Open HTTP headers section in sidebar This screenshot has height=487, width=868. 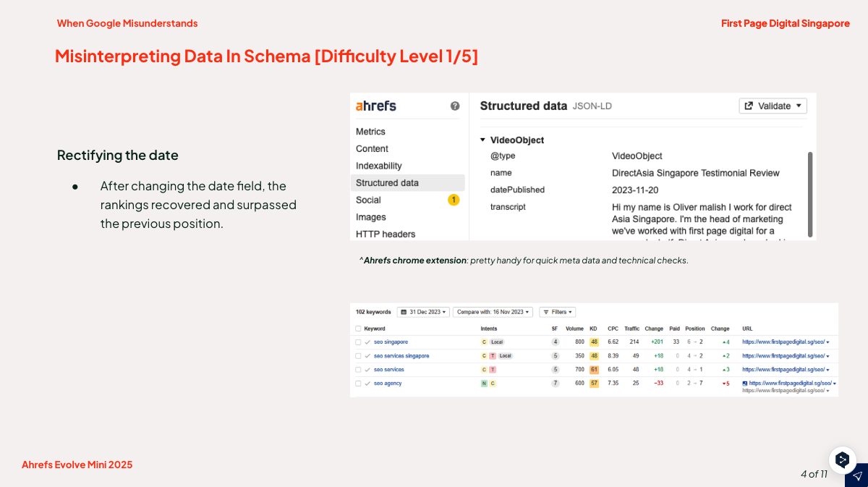[x=386, y=234]
